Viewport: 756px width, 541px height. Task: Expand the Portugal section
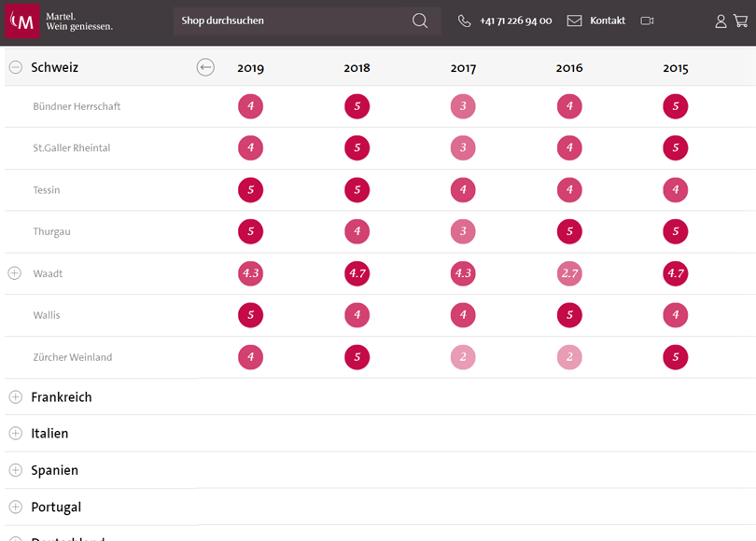[x=15, y=507]
